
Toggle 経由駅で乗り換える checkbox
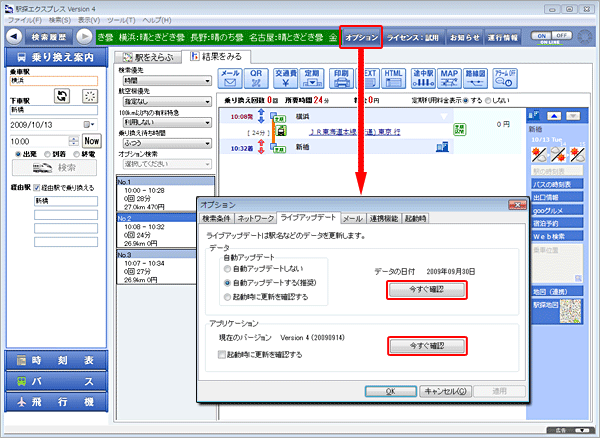tap(37, 188)
